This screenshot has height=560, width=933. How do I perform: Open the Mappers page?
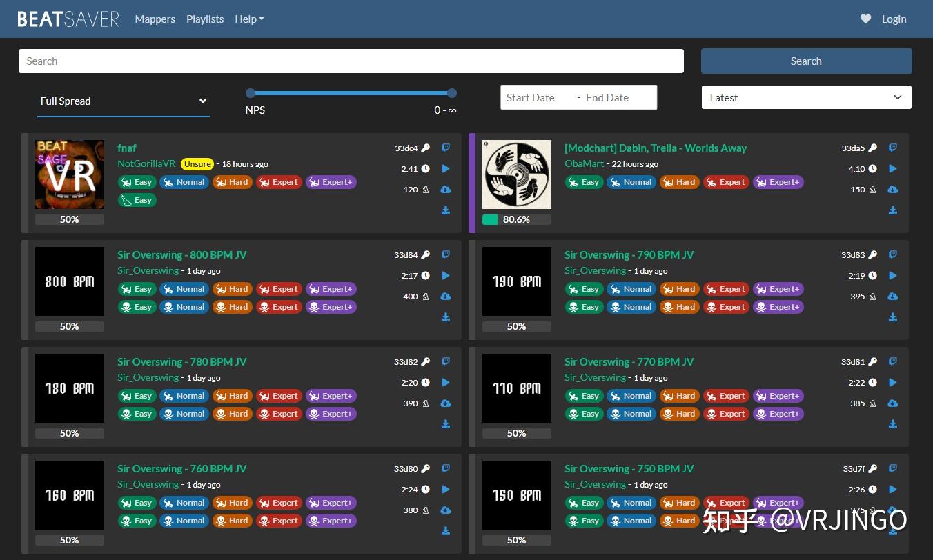click(x=155, y=19)
